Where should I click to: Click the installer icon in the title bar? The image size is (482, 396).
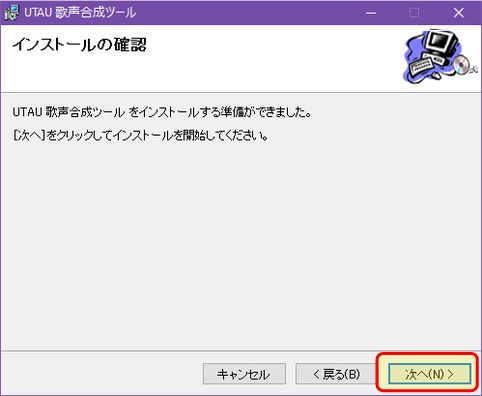(12, 13)
